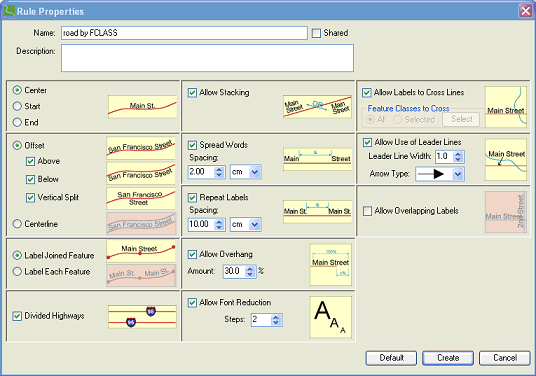Toggle Allow Use of Leader Lines

(x=367, y=142)
